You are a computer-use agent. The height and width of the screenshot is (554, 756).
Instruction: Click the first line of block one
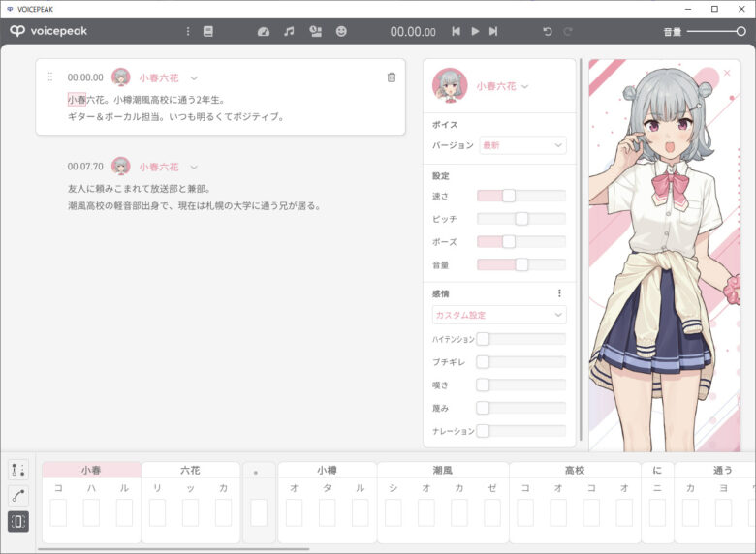tap(146, 100)
